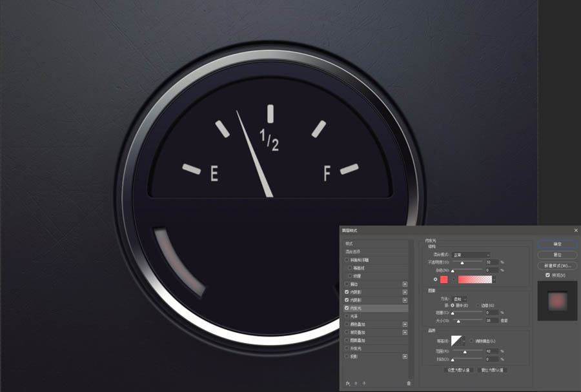Enable the 外发光 checkbox
The height and width of the screenshot is (392, 581).
pos(347,348)
